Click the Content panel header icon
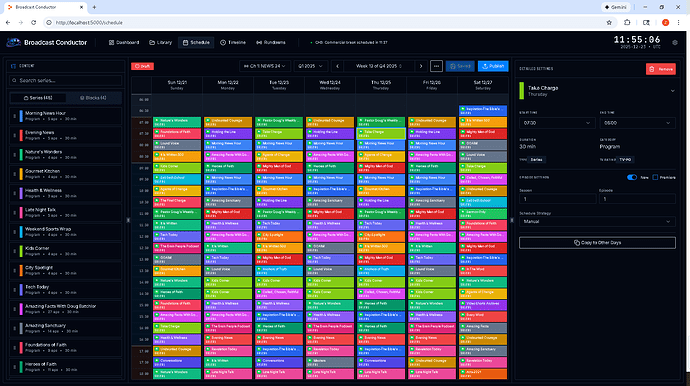690x386 pixels. (x=13, y=66)
